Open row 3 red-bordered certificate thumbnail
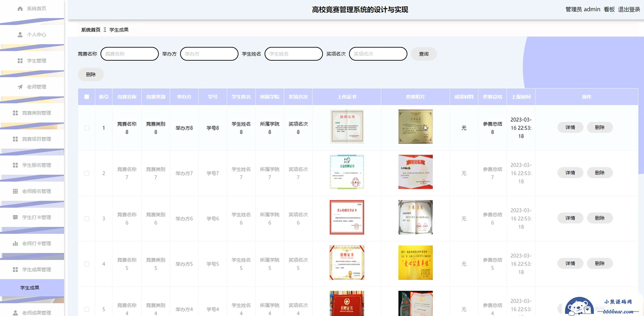Image resolution: width=644 pixels, height=316 pixels. (x=347, y=217)
